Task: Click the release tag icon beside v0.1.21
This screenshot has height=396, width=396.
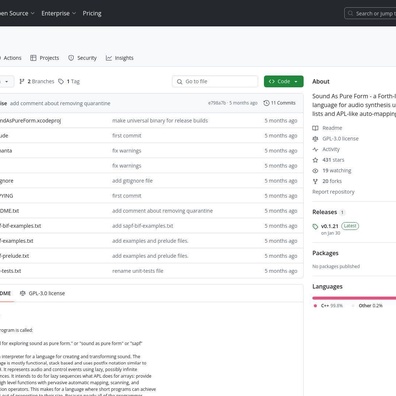Action: point(315,227)
